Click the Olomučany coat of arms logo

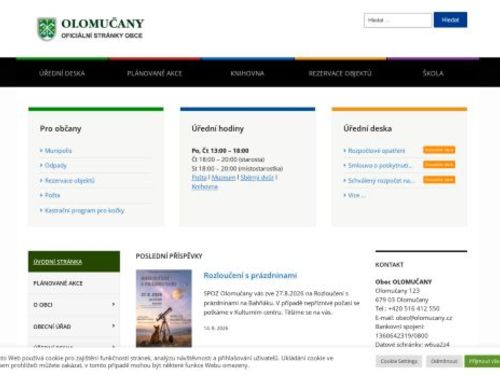46,29
